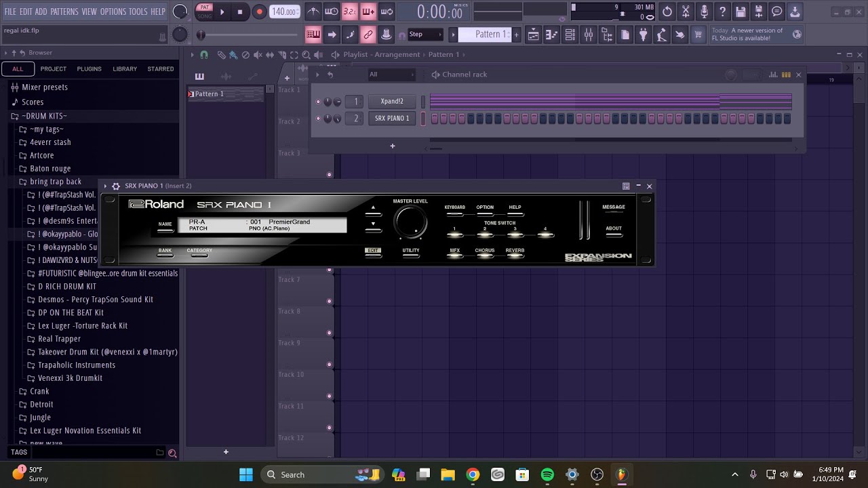Select the LIBRARY browser tab

coord(125,68)
